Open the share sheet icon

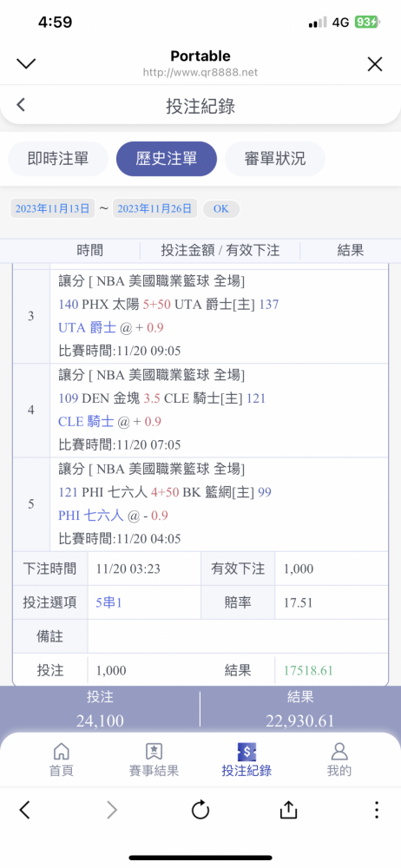pyautogui.click(x=288, y=810)
